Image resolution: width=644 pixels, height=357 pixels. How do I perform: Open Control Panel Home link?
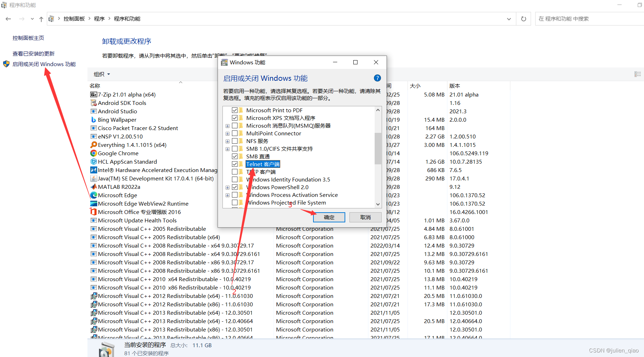tap(28, 38)
